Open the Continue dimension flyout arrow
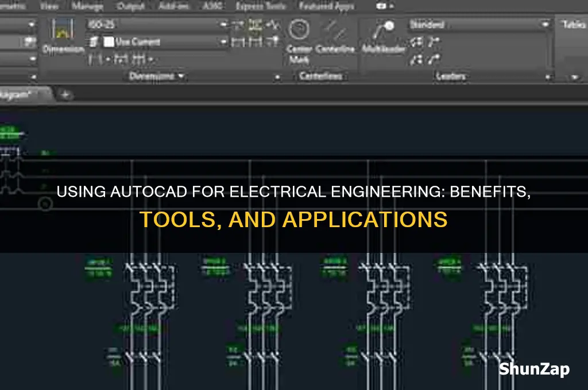Screen dimensions: 588x390 click(x=150, y=59)
